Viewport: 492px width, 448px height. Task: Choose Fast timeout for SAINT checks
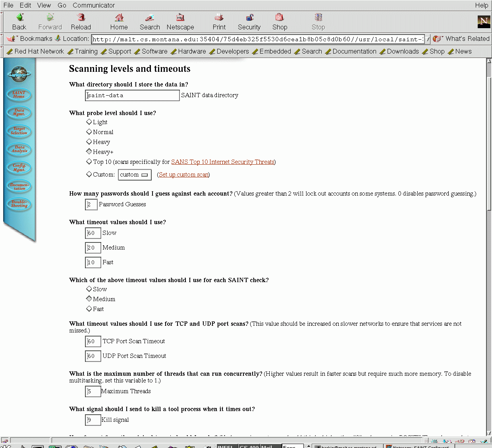tap(89, 309)
